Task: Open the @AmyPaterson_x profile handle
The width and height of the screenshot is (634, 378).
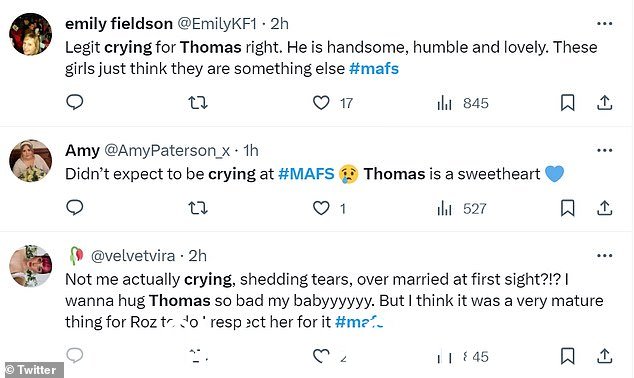Action: [167, 151]
